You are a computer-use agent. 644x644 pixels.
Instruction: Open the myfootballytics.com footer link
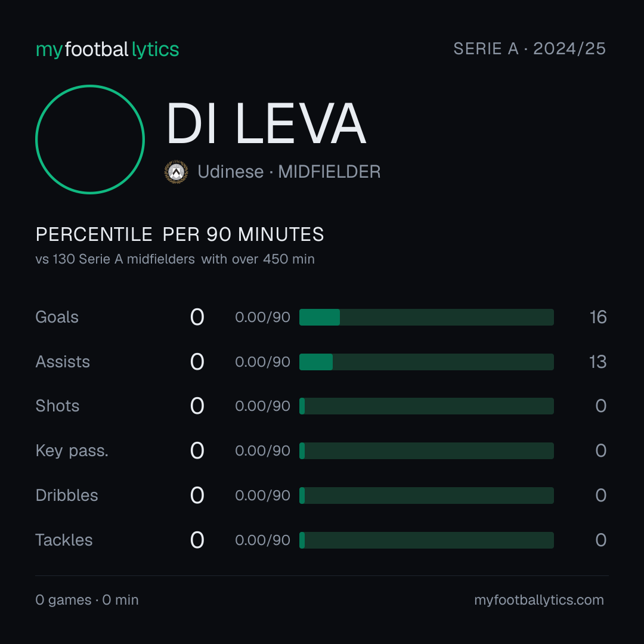539,600
